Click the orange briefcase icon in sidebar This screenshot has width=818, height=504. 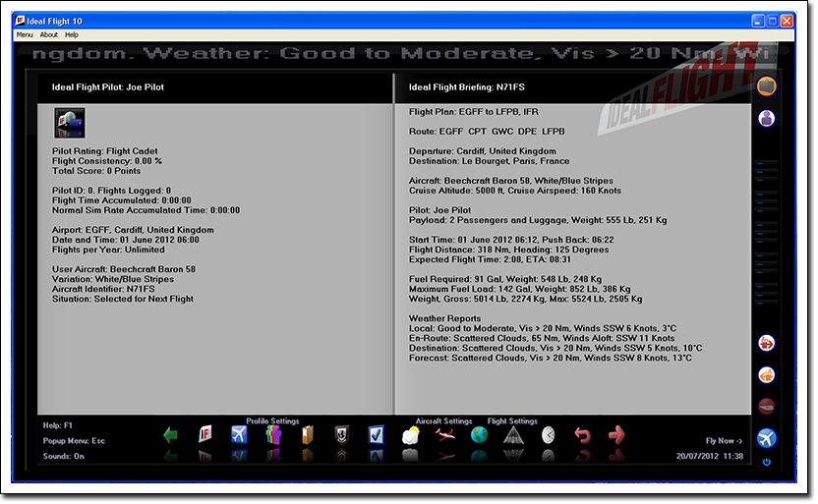pos(766,86)
